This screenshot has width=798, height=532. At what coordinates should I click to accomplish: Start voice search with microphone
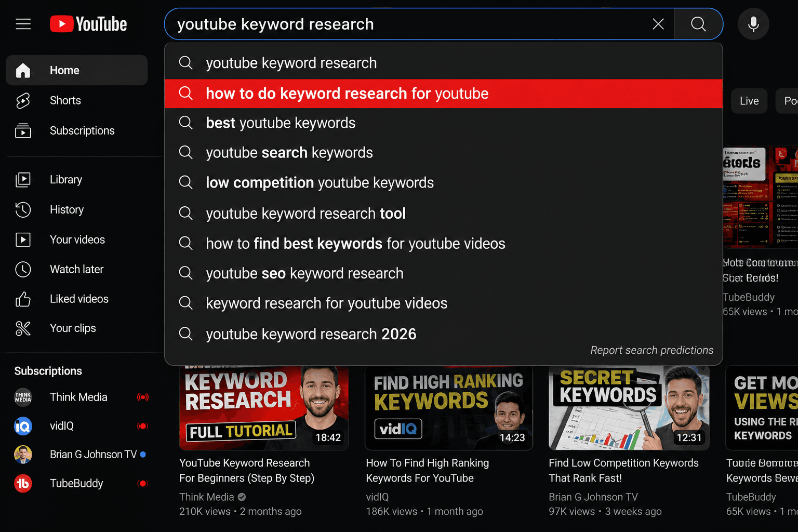coord(753,24)
